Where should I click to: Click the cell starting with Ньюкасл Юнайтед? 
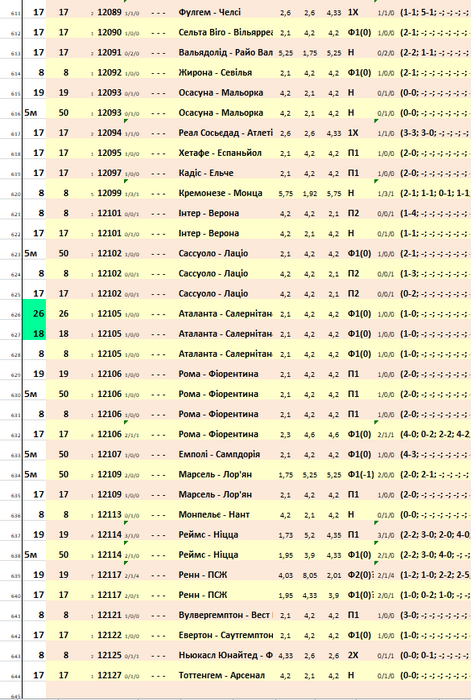coord(226,655)
